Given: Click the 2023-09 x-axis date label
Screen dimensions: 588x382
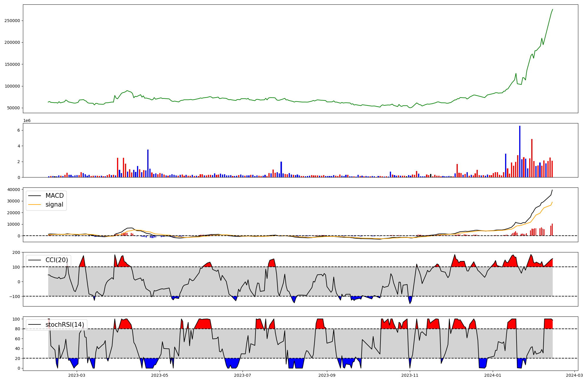Looking at the screenshot, I should [x=327, y=375].
